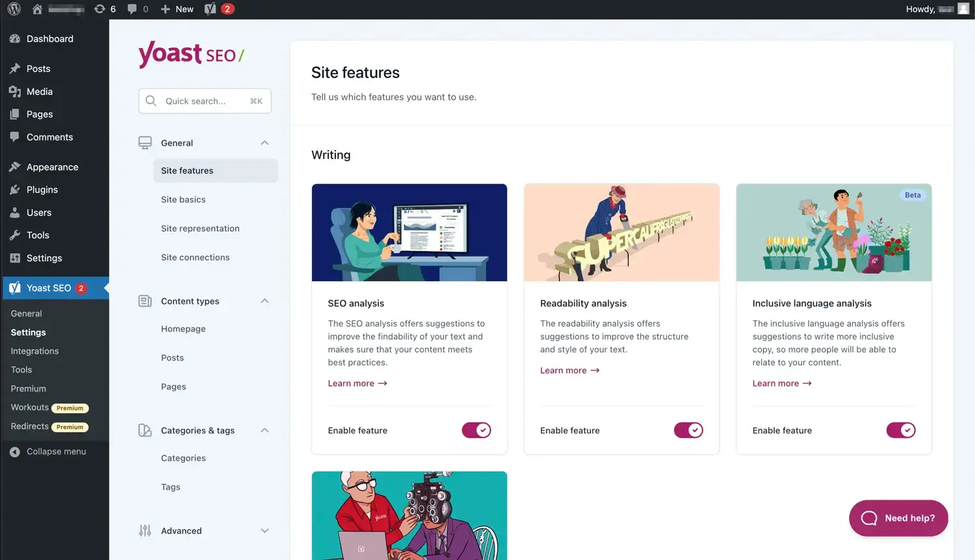Collapse the General section
The width and height of the screenshot is (975, 560).
tap(265, 142)
